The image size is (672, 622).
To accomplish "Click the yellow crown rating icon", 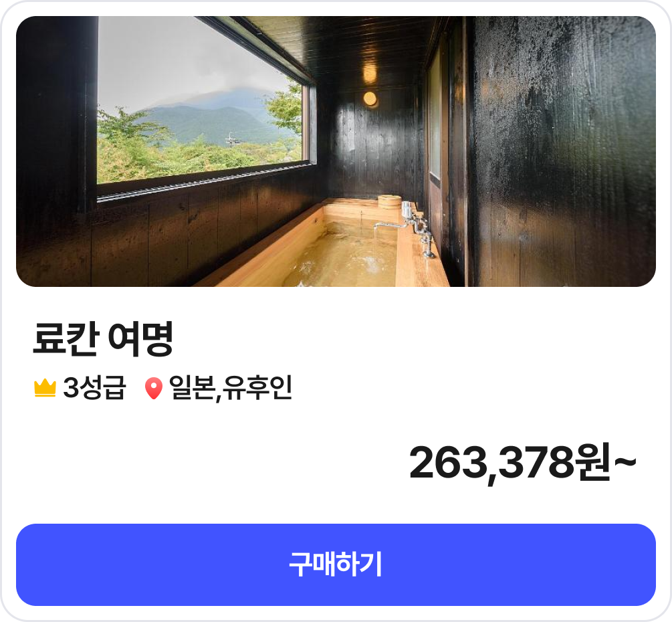I will tap(45, 388).
